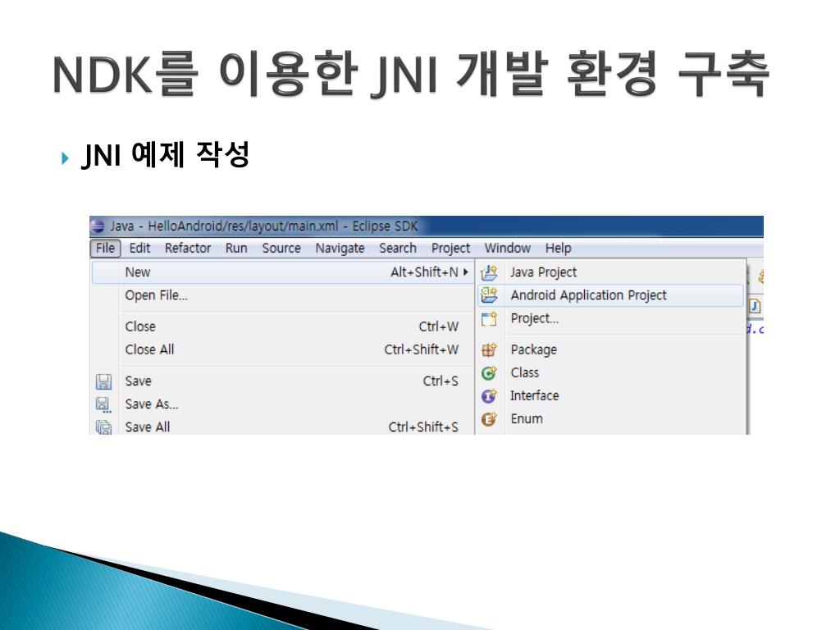Click the New submenu arrow
Viewport: 840px width, 630px height.
[466, 272]
